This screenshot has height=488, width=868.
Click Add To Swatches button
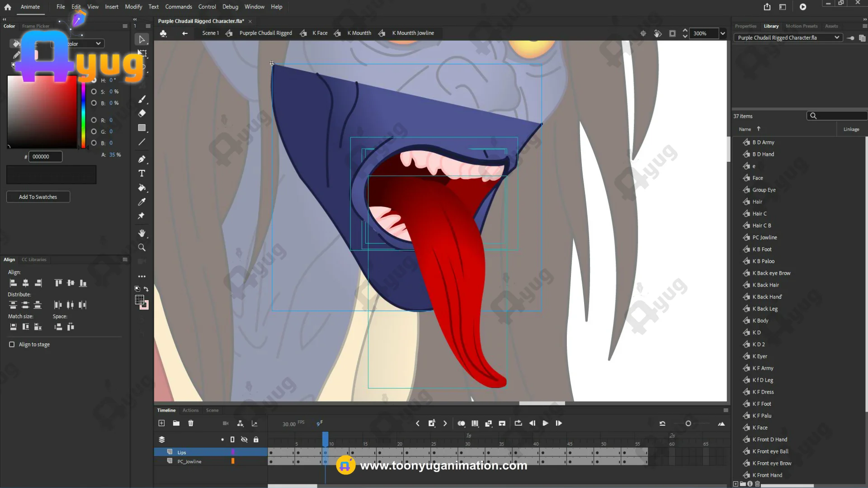pyautogui.click(x=38, y=197)
